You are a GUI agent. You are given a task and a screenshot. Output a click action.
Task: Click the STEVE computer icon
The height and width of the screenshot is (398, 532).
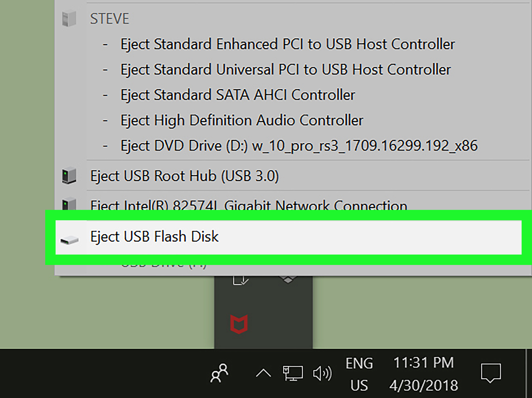[69, 18]
